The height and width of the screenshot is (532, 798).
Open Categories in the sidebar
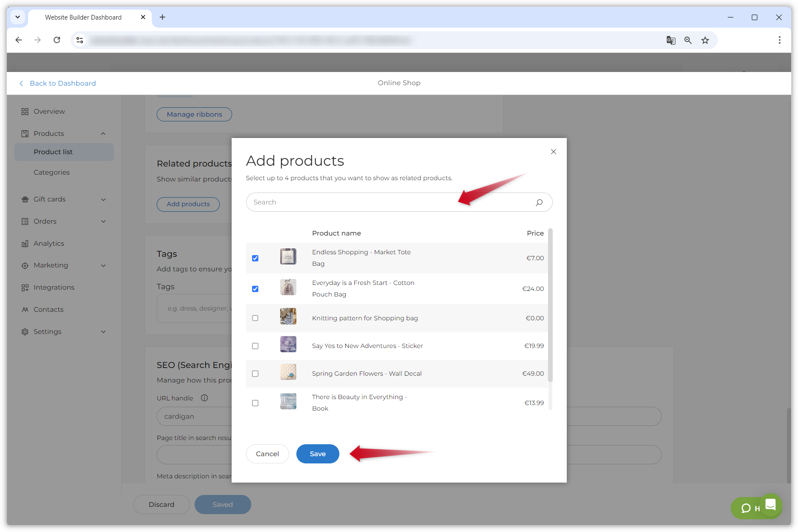point(52,172)
